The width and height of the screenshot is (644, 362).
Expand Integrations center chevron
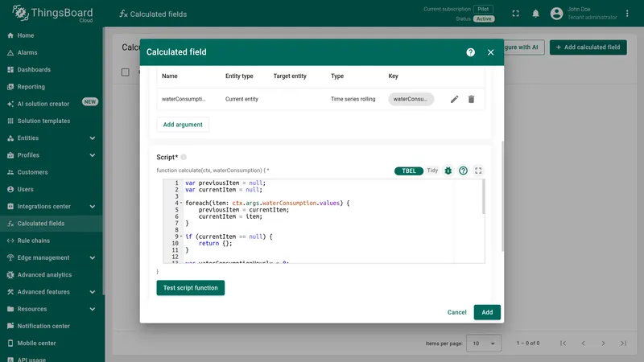[93, 207]
